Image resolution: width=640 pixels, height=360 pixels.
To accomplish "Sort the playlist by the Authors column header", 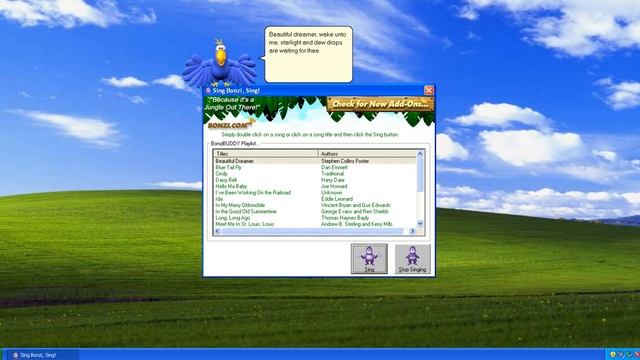I will click(367, 153).
